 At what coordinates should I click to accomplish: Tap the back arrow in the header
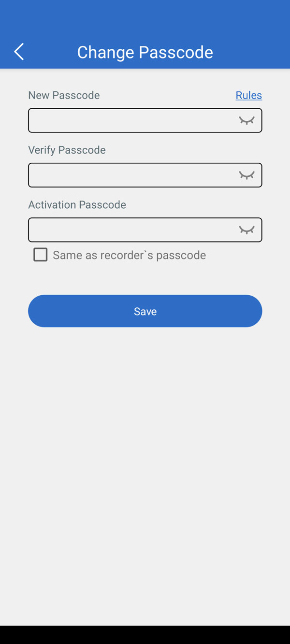click(19, 52)
